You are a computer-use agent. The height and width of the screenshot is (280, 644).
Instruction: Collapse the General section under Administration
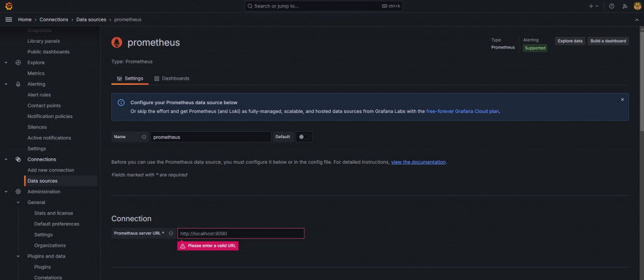click(18, 202)
